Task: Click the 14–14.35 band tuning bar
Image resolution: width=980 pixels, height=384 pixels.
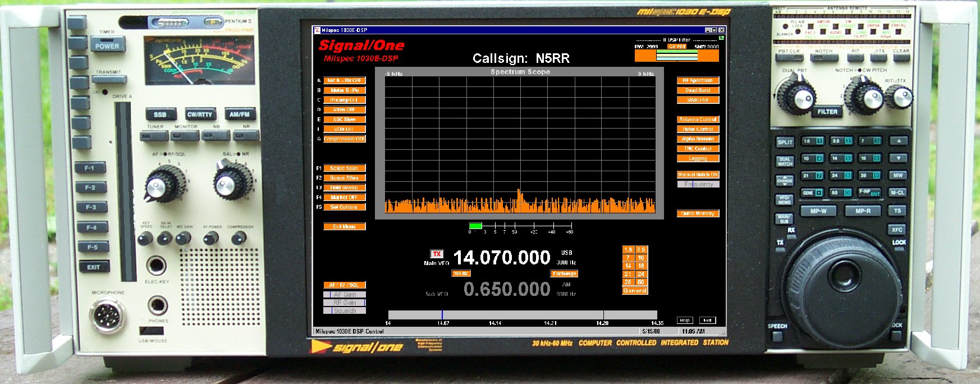Action: coord(523,315)
